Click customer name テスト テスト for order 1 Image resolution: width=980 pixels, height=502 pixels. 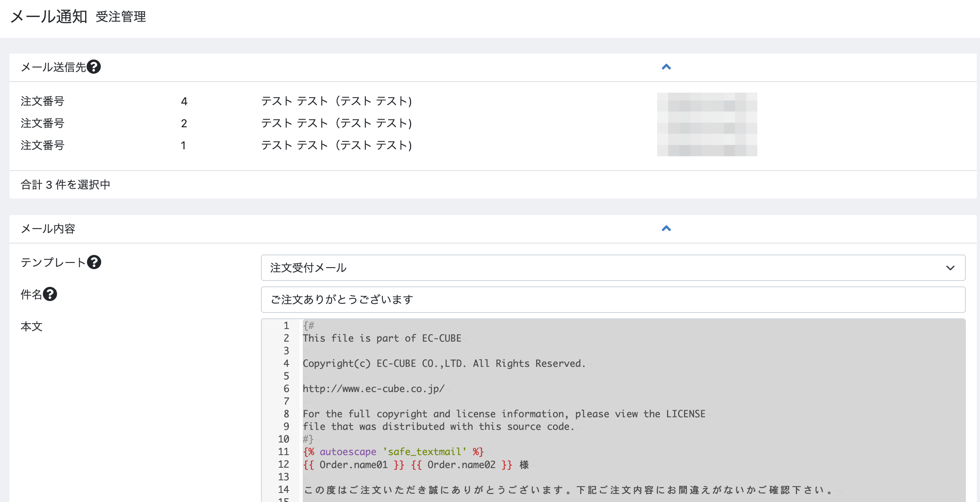coord(336,145)
